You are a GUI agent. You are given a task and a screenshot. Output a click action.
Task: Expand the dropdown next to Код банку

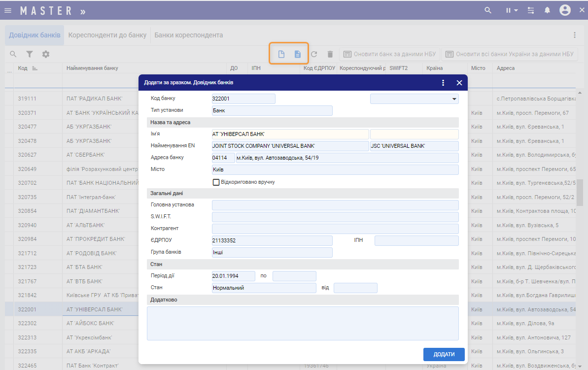(453, 99)
